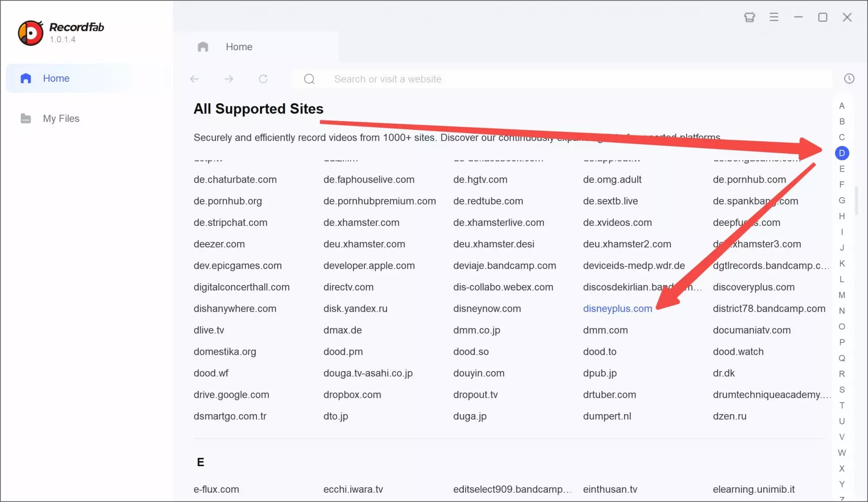Viewport: 868px width, 502px height.
Task: Open deviaje.bandcamp.com link
Action: (504, 266)
